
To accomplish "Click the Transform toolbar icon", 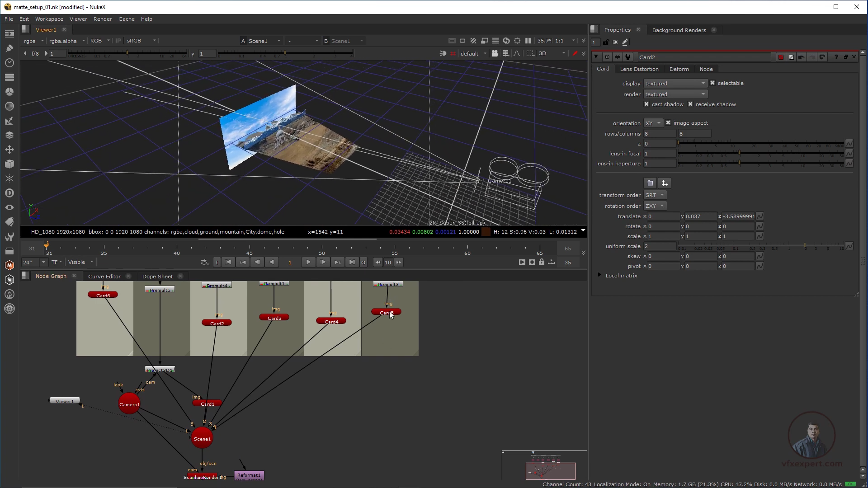I will 9,150.
